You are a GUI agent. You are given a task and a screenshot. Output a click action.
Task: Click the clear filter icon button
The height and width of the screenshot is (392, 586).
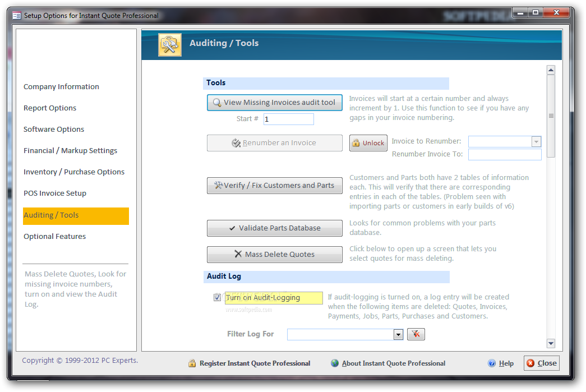[416, 334]
